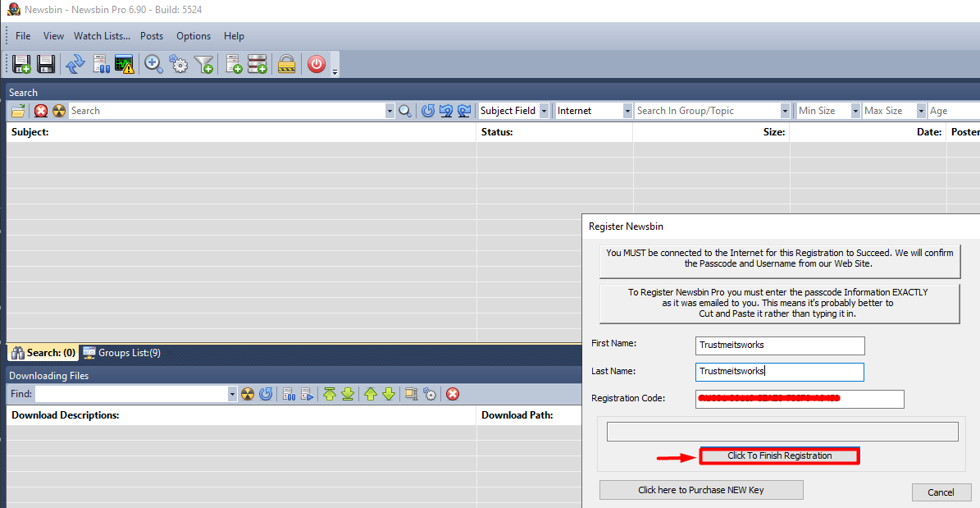Open the Min Size dropdown

[829, 111]
